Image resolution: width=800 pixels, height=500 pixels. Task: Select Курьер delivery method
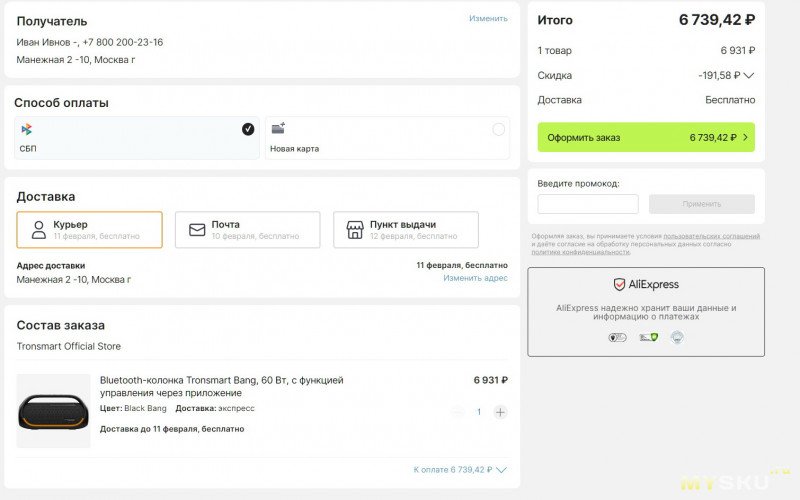(x=89, y=230)
